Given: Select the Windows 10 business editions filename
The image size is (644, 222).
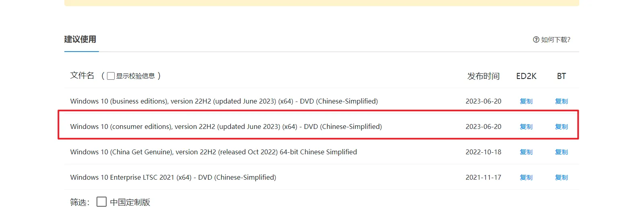Looking at the screenshot, I should point(224,101).
